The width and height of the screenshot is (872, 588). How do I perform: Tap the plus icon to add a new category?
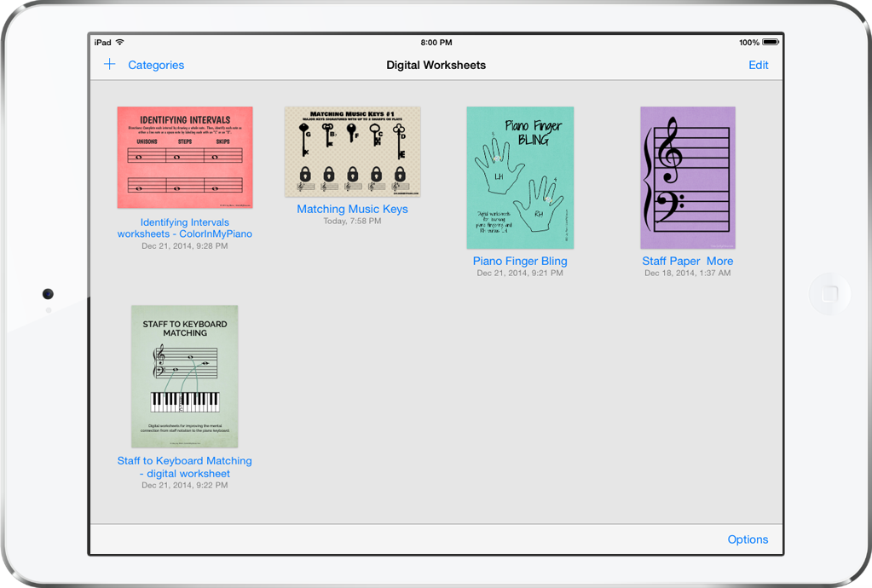109,64
